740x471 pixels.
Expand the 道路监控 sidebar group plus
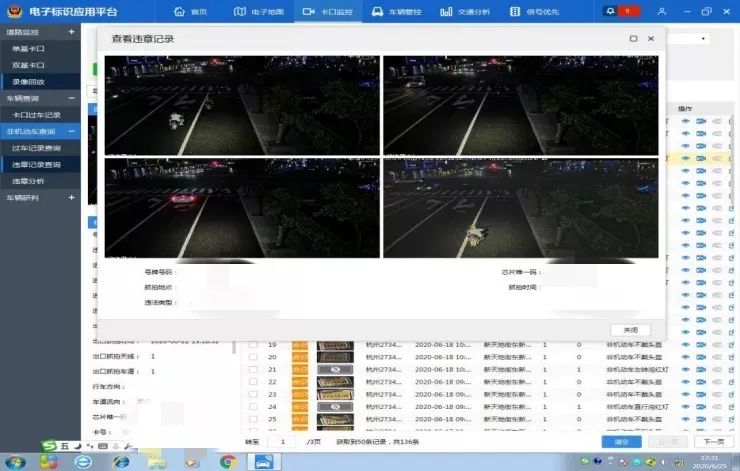point(71,32)
